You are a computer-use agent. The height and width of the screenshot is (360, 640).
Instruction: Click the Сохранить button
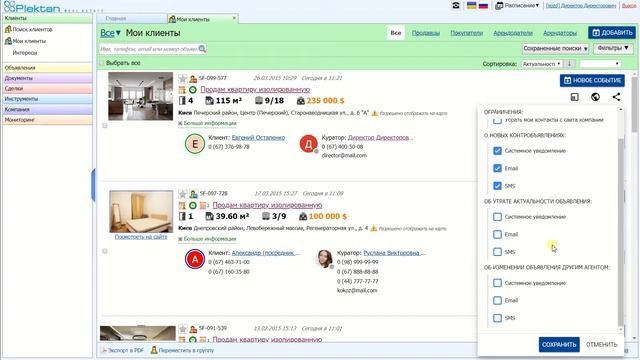pos(559,344)
